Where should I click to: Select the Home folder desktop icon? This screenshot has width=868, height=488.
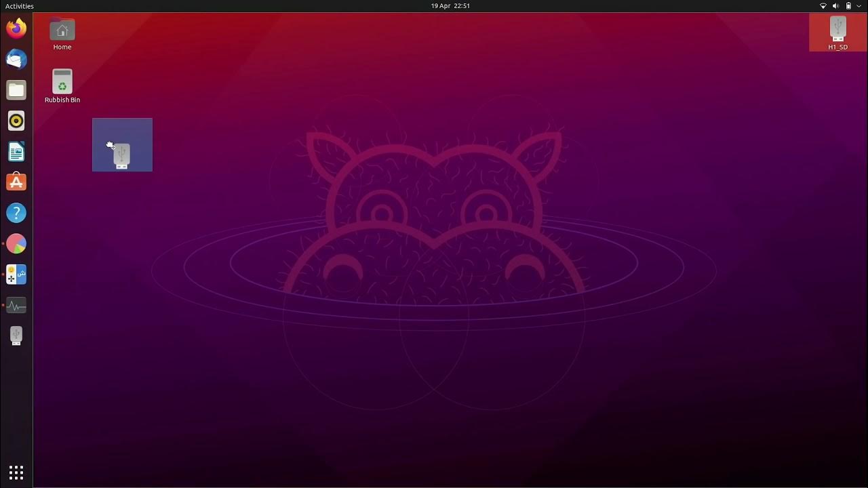tap(62, 35)
